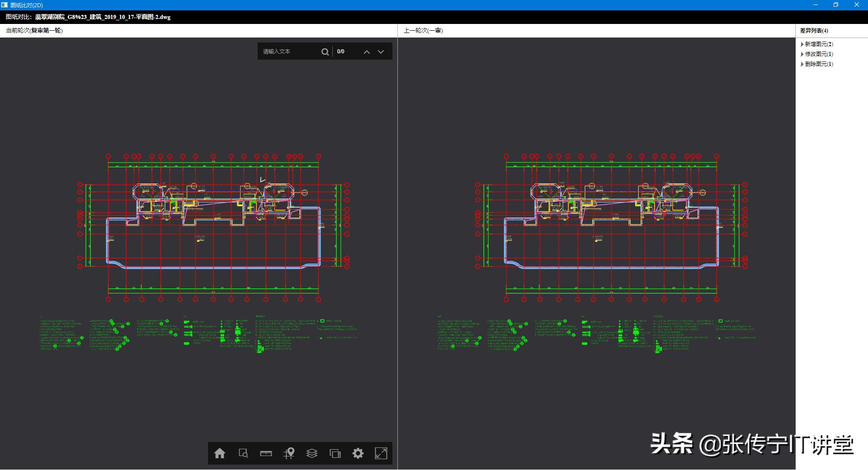Switch to the 当前轮次(复审第一轮) pane
The width and height of the screenshot is (868, 470).
click(x=34, y=30)
